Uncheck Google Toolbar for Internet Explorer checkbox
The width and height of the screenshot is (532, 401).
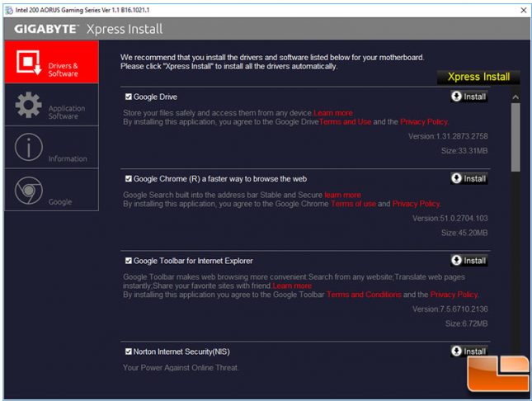pos(128,261)
